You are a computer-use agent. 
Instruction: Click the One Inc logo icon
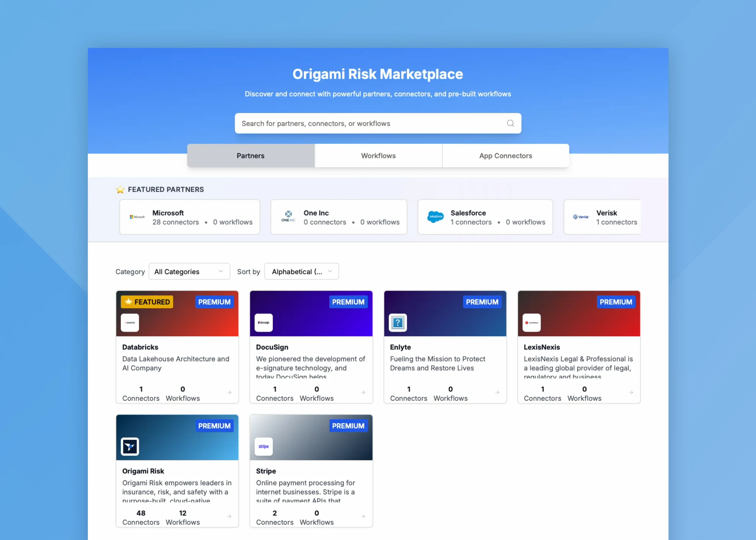click(288, 216)
